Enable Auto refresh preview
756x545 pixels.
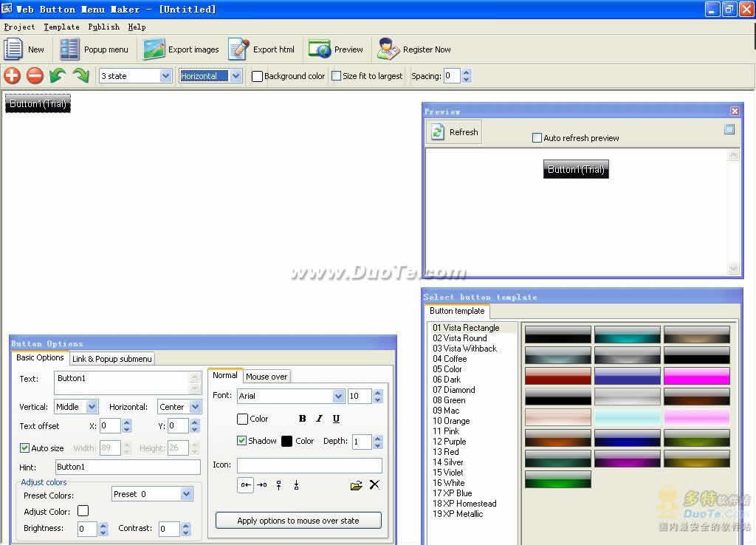[537, 137]
